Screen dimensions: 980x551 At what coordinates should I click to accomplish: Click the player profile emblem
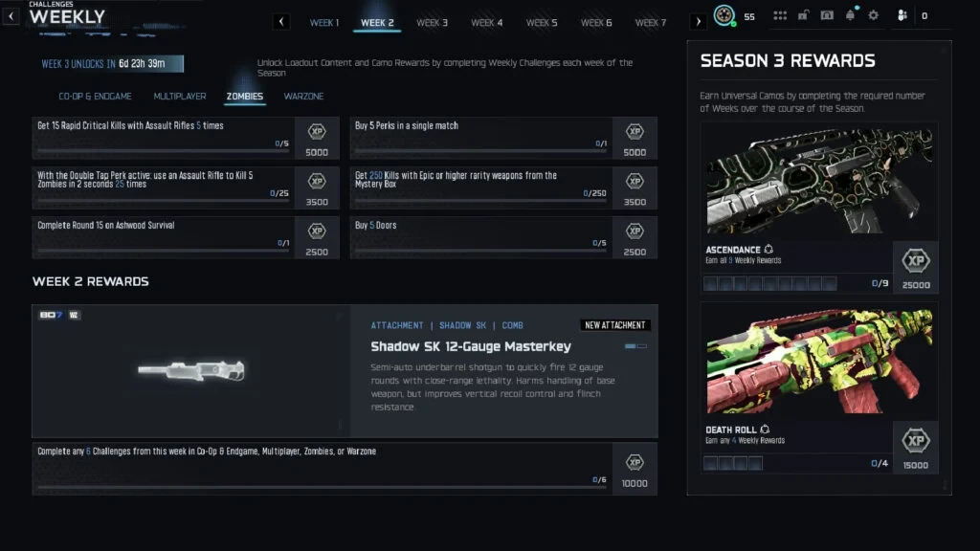[724, 16]
